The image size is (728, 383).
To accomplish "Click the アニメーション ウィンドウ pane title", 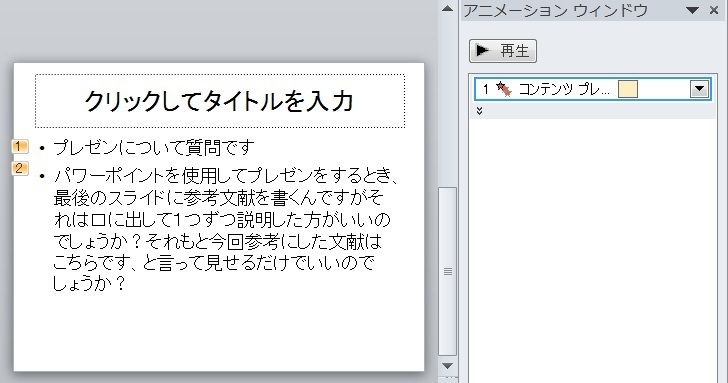I will (555, 10).
